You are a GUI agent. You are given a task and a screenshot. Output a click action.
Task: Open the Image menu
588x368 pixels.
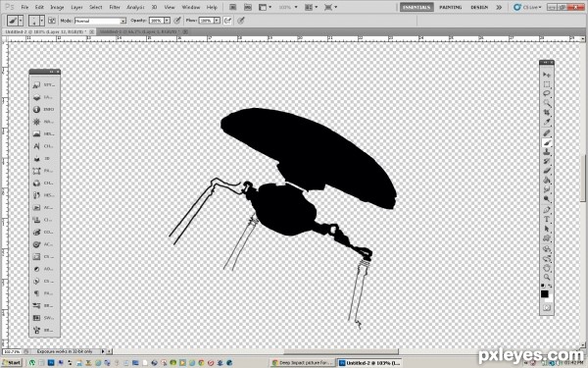(x=57, y=7)
